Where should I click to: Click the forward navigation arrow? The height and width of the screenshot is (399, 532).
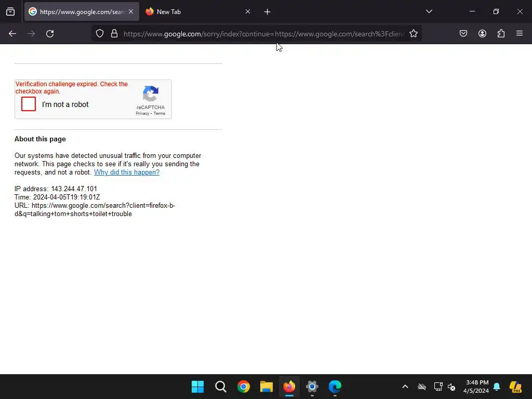click(x=31, y=34)
